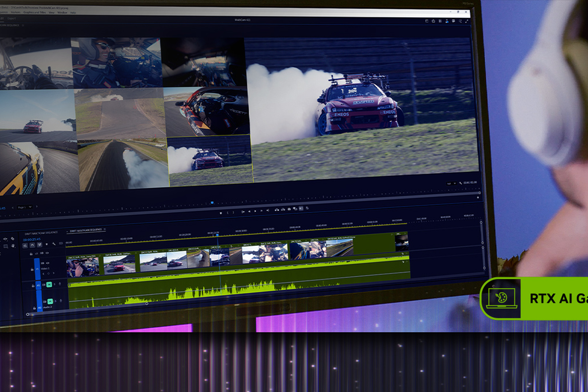The image size is (588, 392).
Task: Export frame with the camera icon
Action: click(289, 209)
